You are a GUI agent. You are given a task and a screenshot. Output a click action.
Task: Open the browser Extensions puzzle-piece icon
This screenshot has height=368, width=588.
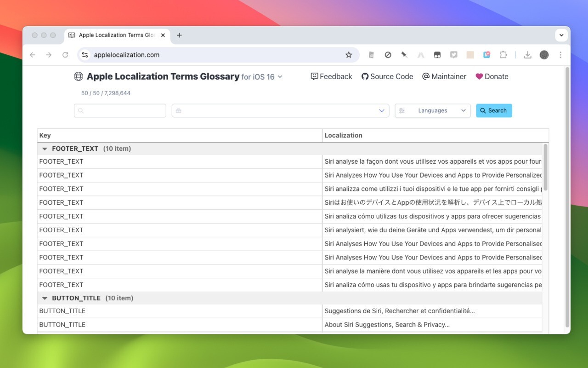point(503,54)
